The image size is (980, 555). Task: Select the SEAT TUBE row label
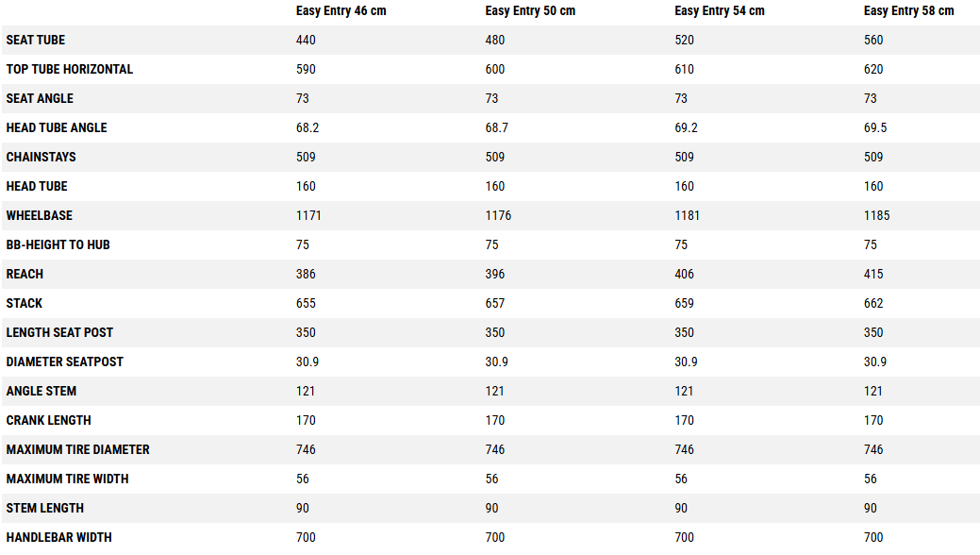tap(36, 41)
